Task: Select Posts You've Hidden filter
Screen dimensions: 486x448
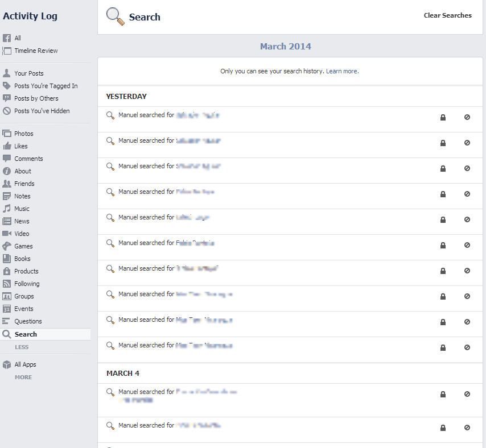Action: (42, 111)
